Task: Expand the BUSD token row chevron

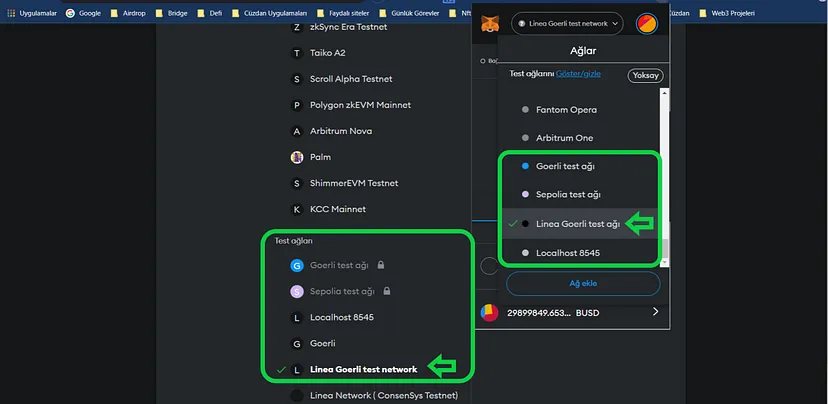Action: pos(656,312)
